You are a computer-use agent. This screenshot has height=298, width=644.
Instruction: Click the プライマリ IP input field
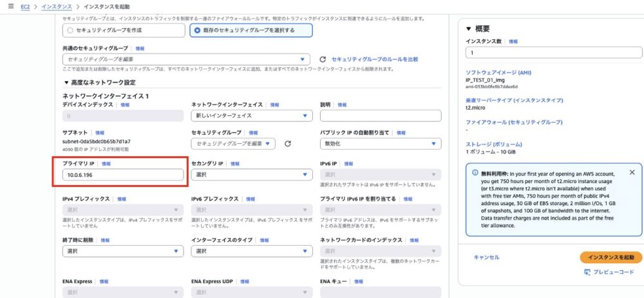click(x=122, y=175)
